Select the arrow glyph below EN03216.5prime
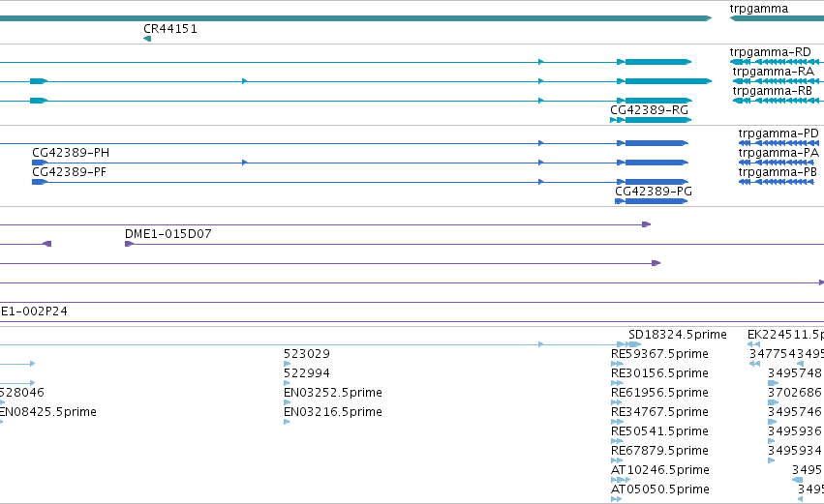 click(287, 422)
